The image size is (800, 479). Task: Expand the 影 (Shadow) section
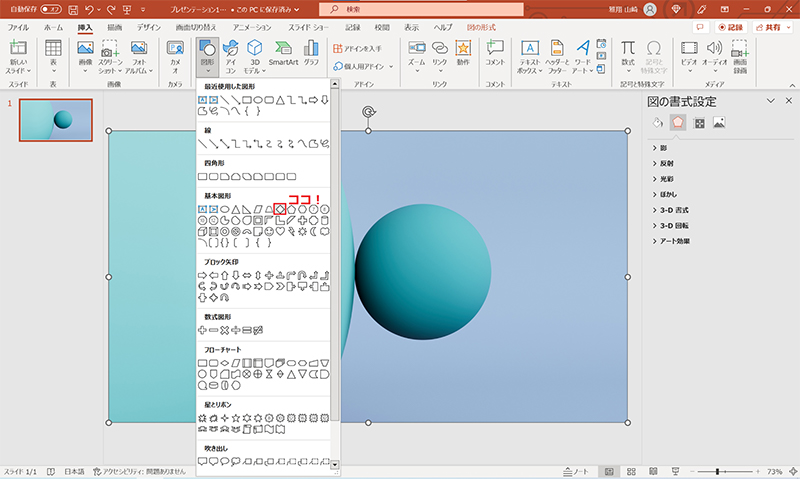(663, 148)
